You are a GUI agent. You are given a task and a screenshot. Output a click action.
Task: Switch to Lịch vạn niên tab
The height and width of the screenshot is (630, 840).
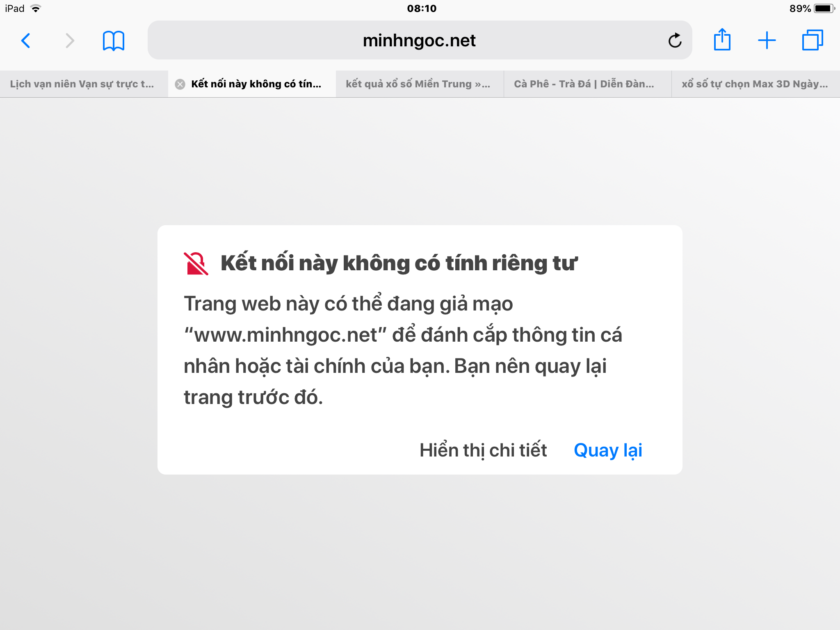click(82, 84)
